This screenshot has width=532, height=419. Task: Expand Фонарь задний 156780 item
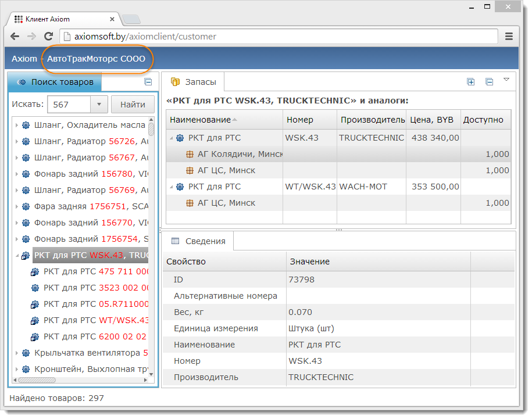tap(17, 174)
